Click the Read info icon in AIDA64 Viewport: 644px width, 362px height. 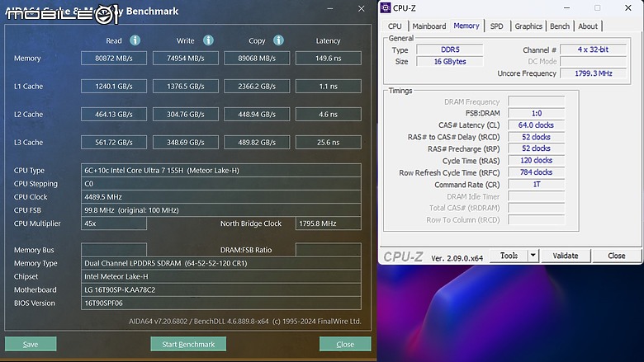(x=135, y=40)
